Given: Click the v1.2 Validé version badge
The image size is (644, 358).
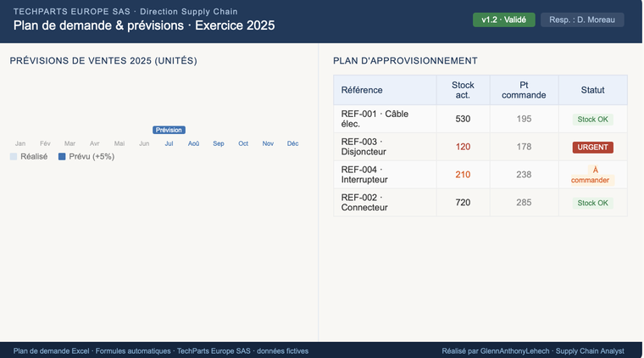Looking at the screenshot, I should coord(503,20).
